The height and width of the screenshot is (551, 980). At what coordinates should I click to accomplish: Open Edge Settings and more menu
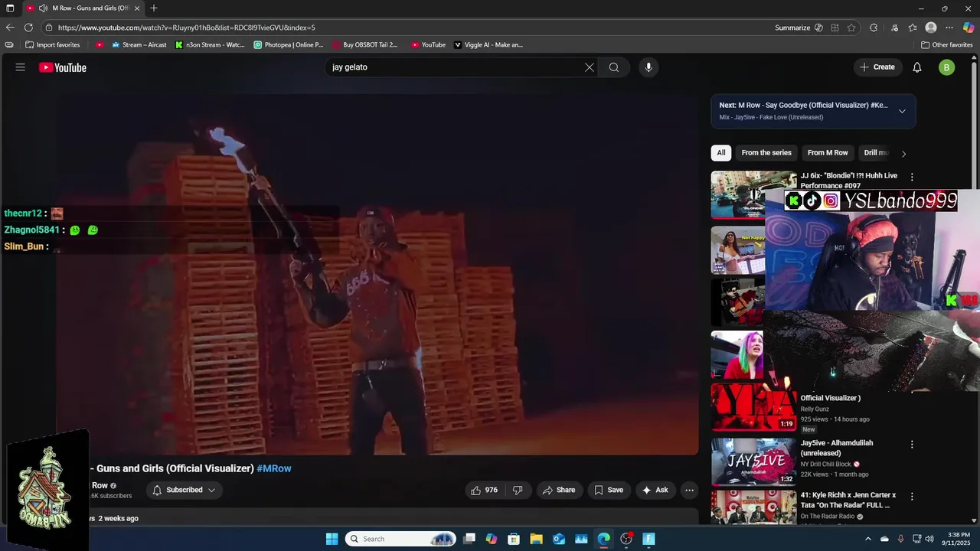coord(949,28)
